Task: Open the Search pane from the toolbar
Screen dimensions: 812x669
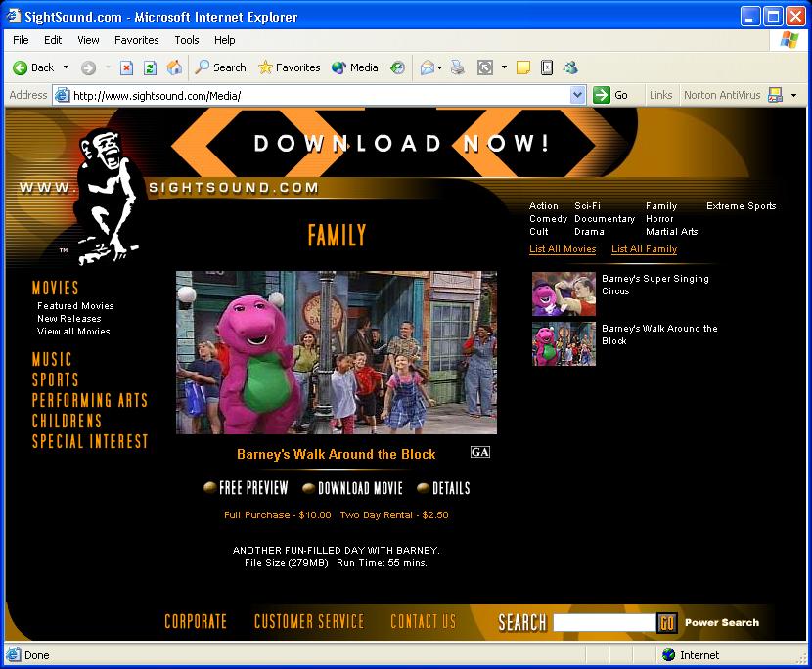Action: point(220,67)
